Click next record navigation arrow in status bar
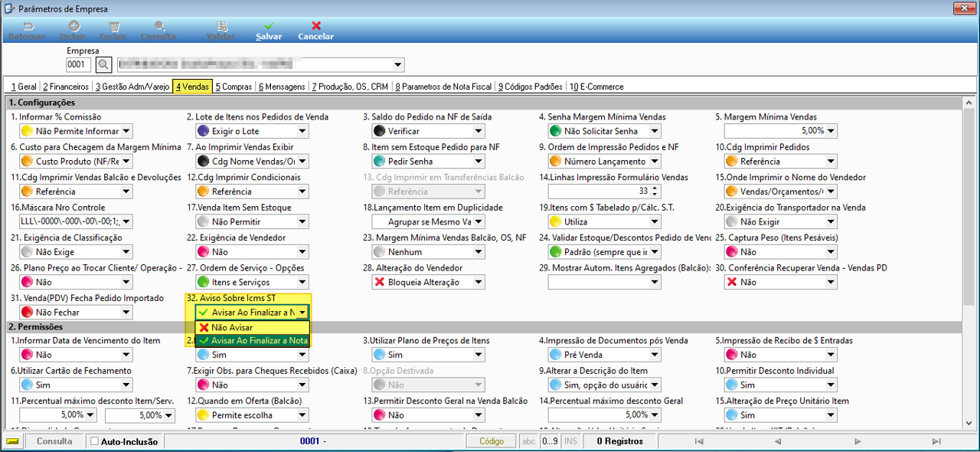The image size is (980, 452). (x=857, y=441)
